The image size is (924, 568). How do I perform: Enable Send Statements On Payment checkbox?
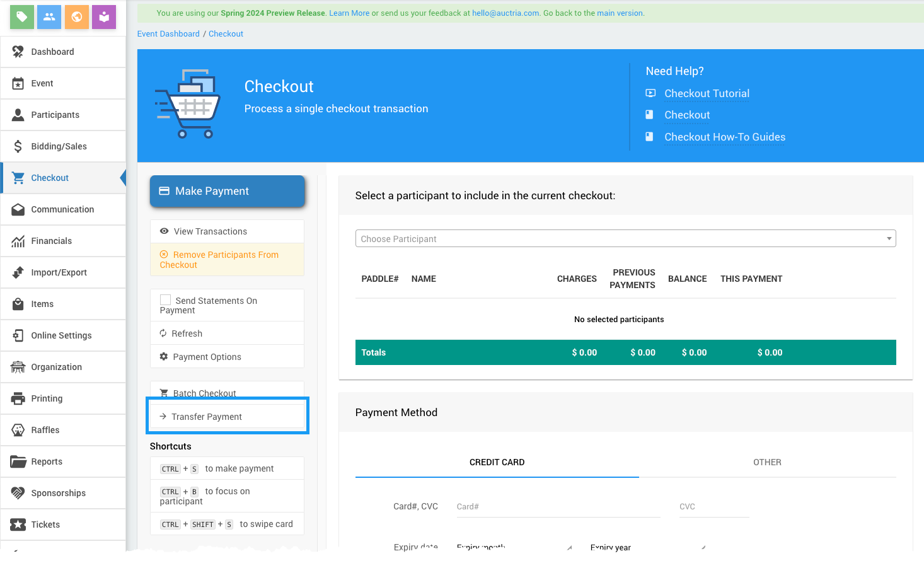(x=166, y=300)
